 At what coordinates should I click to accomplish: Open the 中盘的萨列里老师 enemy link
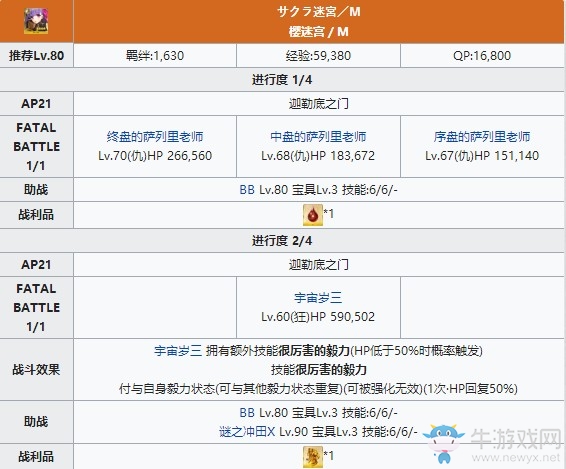click(x=318, y=136)
